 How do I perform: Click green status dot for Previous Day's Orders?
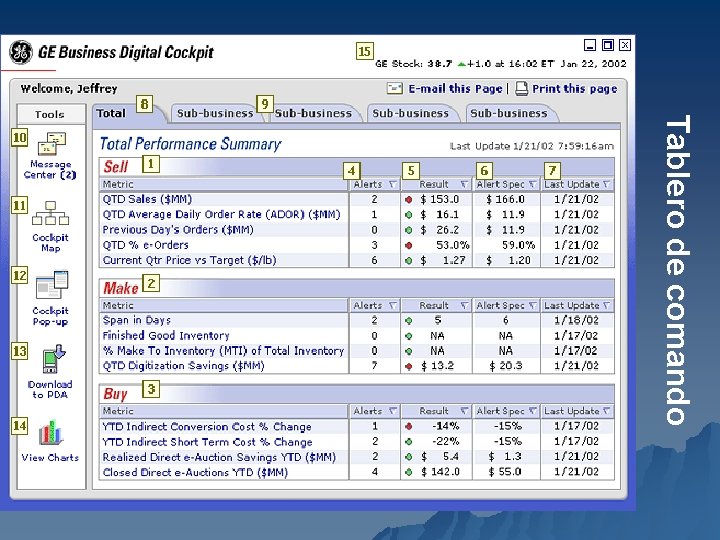[x=409, y=230]
